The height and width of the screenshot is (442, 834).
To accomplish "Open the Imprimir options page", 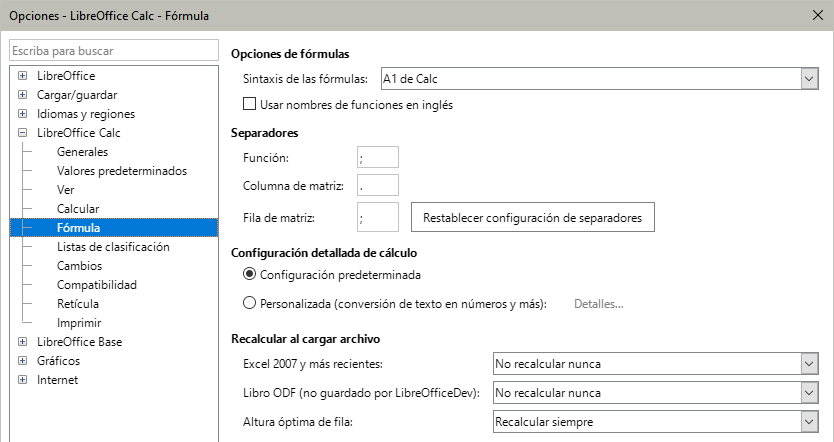I will click(79, 323).
